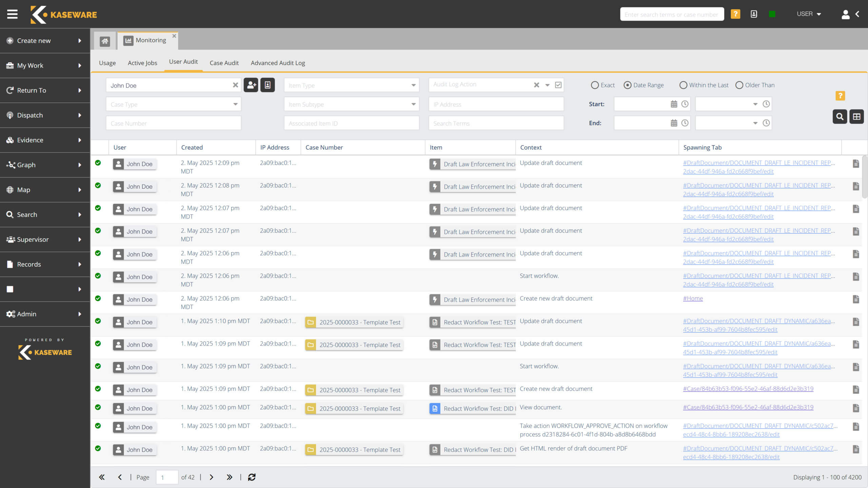The height and width of the screenshot is (488, 868).
Task: Open the document icon for the 12:09 pm row
Action: (x=856, y=164)
